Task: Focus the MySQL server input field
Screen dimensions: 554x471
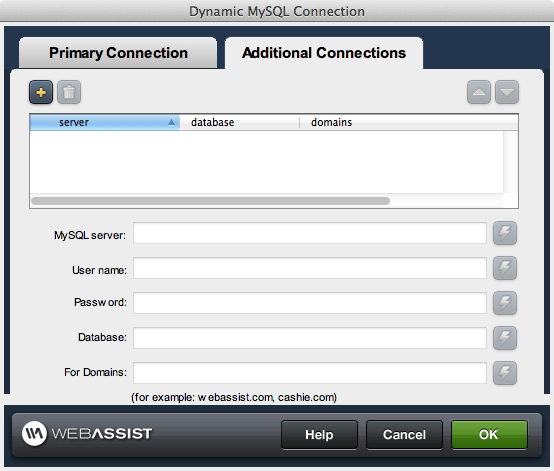Action: (x=310, y=233)
